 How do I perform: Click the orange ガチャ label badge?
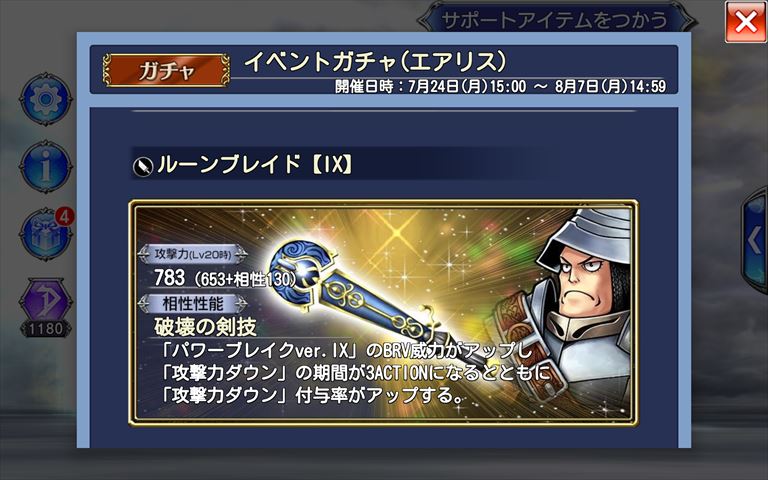coord(166,71)
